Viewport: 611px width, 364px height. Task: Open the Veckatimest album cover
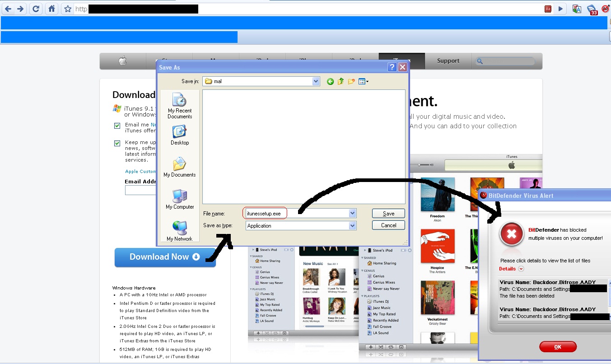coord(437,298)
